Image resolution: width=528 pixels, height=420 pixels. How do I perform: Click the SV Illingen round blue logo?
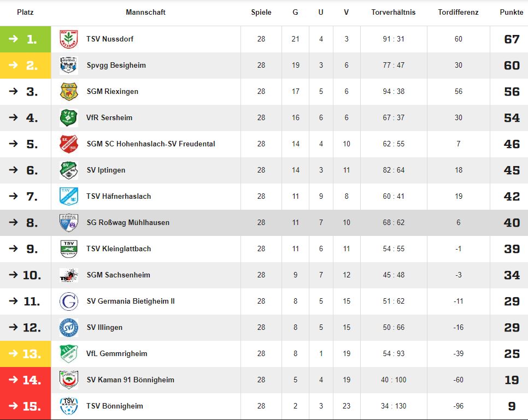click(x=69, y=328)
